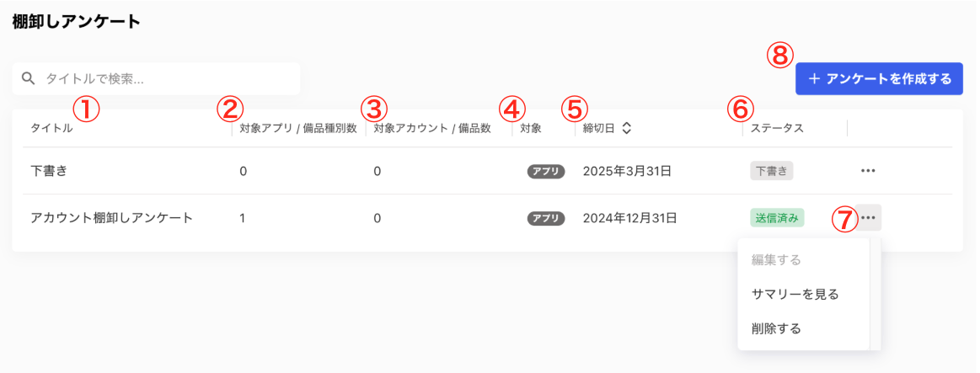The width and height of the screenshot is (980, 373).
Task: Click the search magnifier icon
Action: click(x=28, y=78)
